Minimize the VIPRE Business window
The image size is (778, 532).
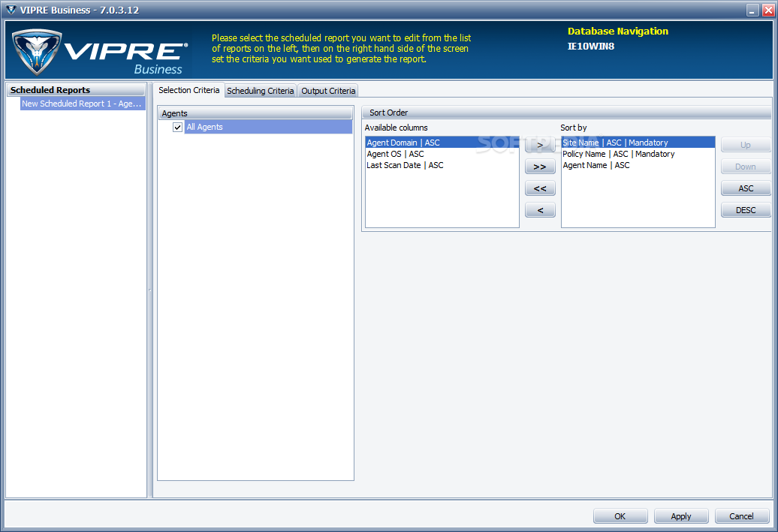(x=752, y=11)
